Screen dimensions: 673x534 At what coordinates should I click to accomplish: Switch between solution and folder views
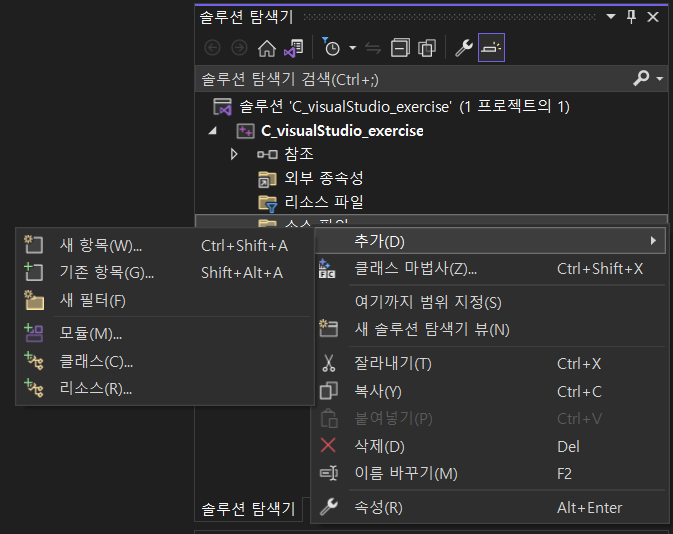pos(293,48)
